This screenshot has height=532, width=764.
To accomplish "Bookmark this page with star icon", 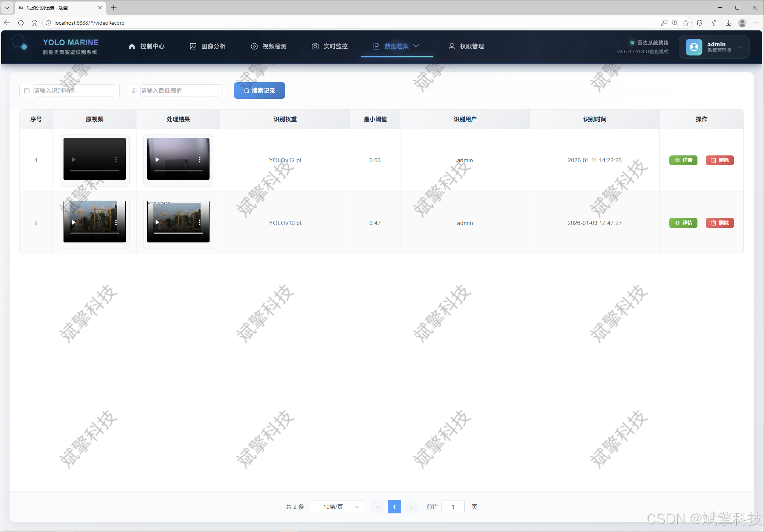I will [x=686, y=23].
